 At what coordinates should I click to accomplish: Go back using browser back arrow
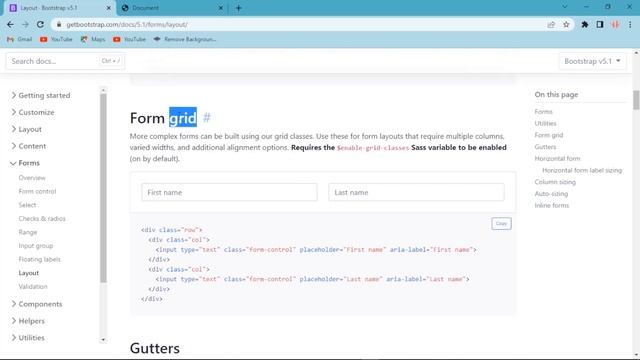point(10,24)
